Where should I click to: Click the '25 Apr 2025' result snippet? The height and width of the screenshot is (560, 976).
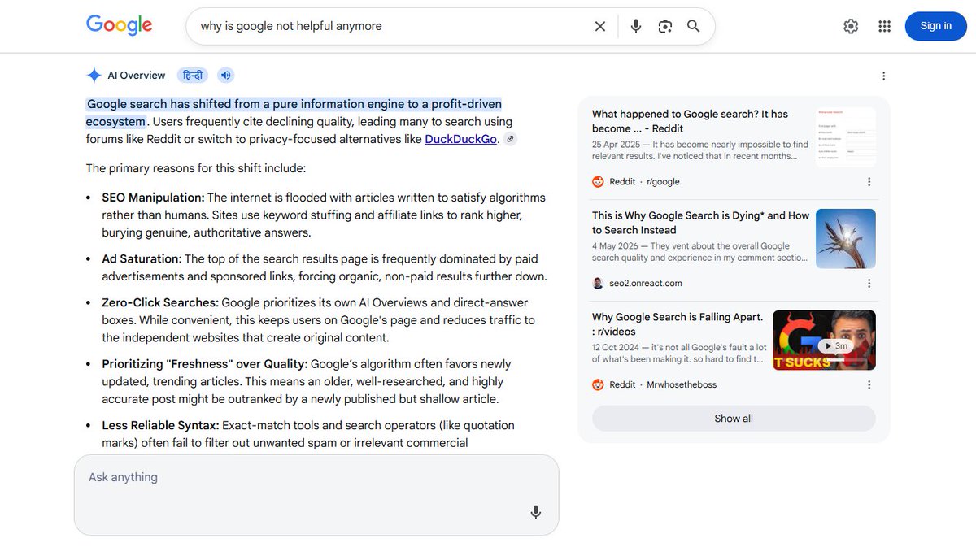(700, 150)
